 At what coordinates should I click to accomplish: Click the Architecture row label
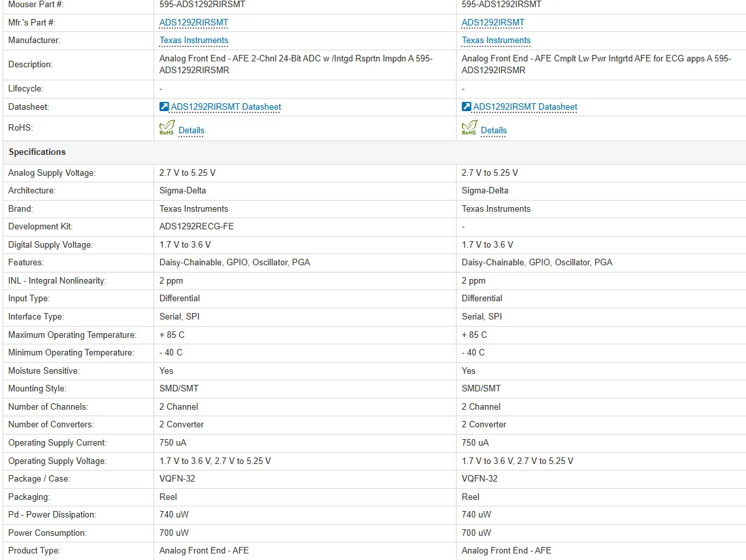[x=32, y=191]
